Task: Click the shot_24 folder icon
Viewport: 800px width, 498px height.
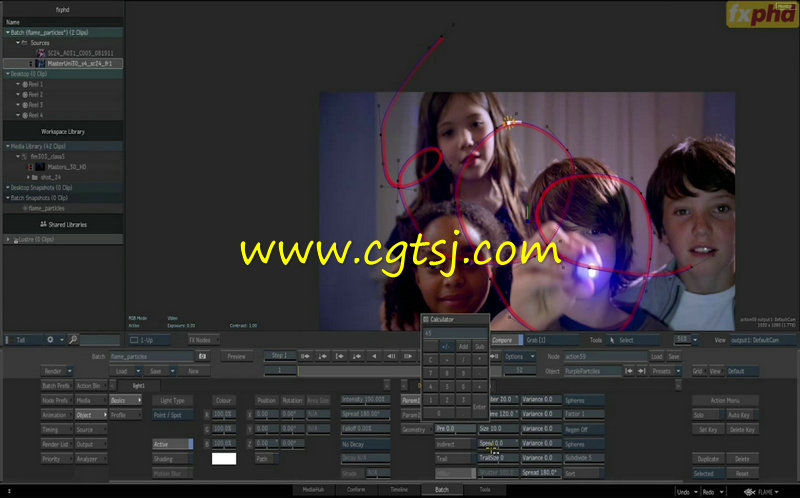Action: point(35,178)
